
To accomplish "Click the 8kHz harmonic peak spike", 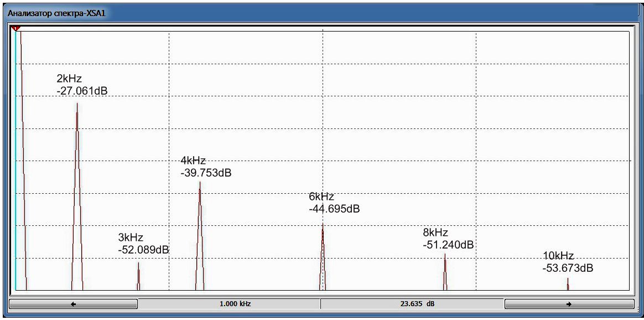I will click(445, 272).
